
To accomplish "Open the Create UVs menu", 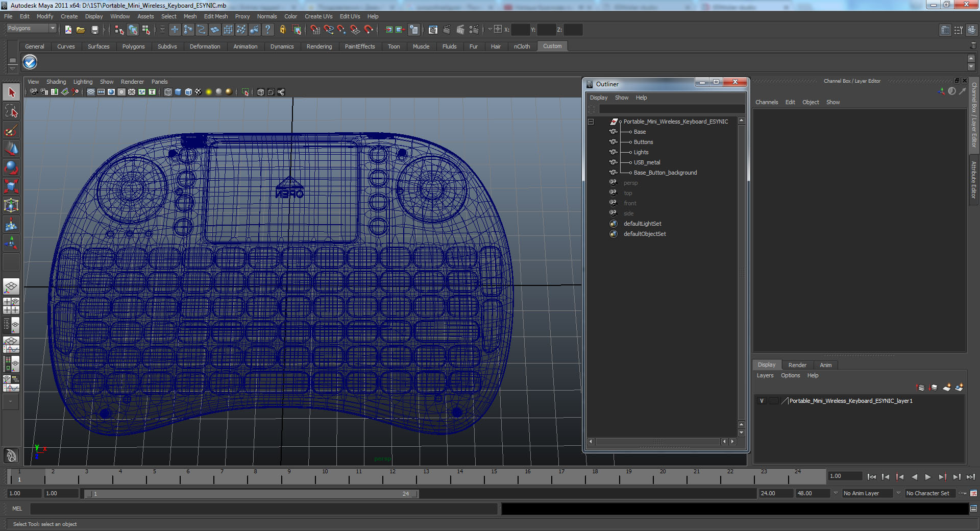I will (x=318, y=16).
